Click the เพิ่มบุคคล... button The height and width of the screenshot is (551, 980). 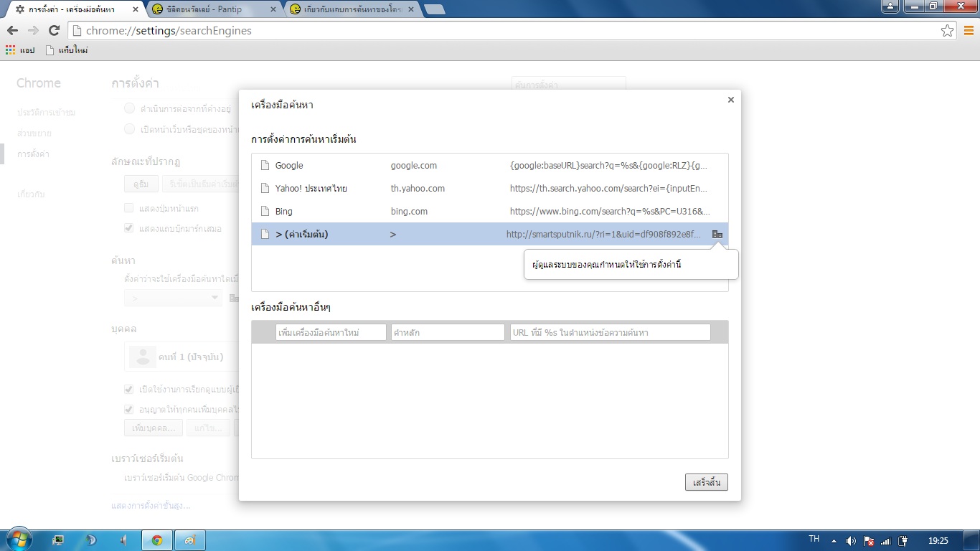point(154,428)
